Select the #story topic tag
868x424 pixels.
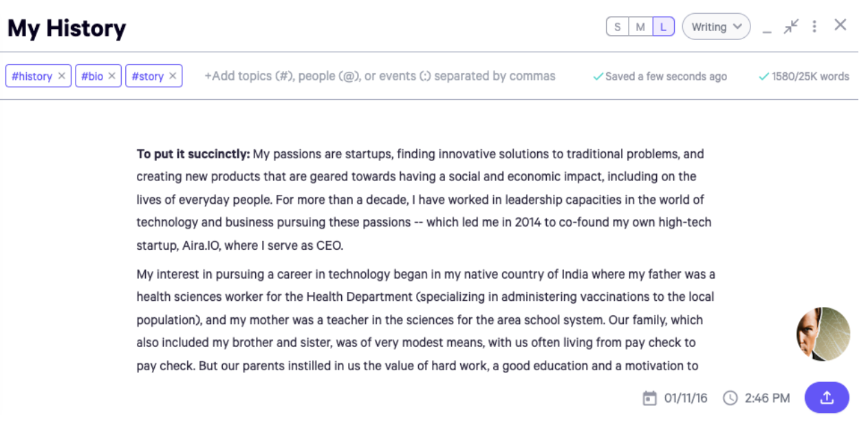tap(147, 76)
